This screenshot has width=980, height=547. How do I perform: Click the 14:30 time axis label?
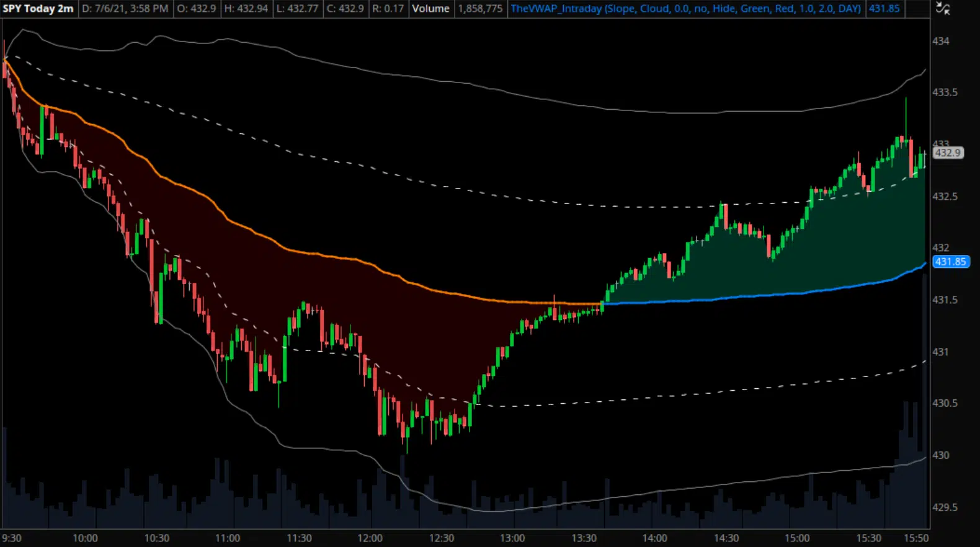(x=726, y=538)
